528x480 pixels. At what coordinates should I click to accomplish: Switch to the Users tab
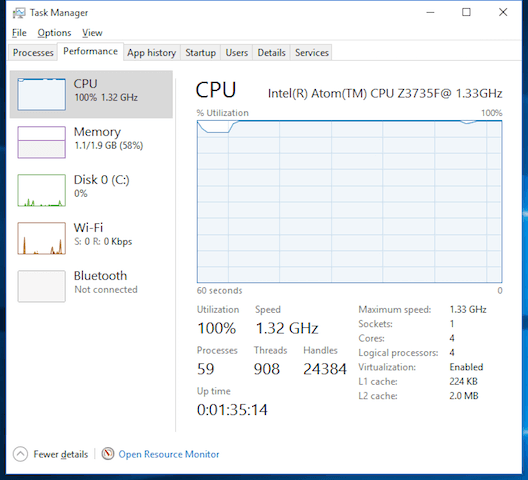pyautogui.click(x=236, y=53)
